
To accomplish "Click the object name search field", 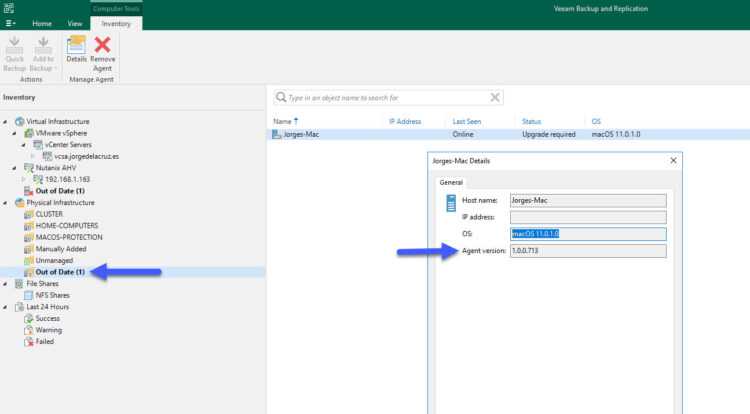I will pos(387,98).
